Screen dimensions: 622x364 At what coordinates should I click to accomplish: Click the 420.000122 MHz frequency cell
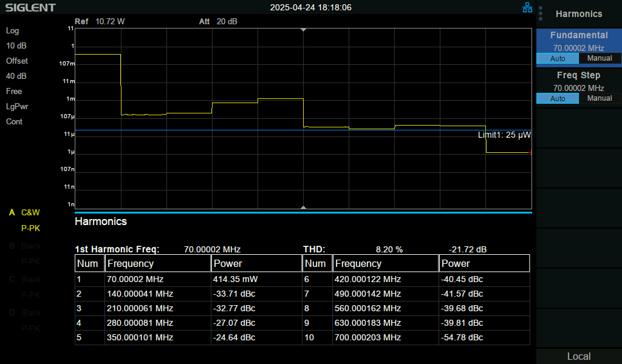tap(386, 279)
